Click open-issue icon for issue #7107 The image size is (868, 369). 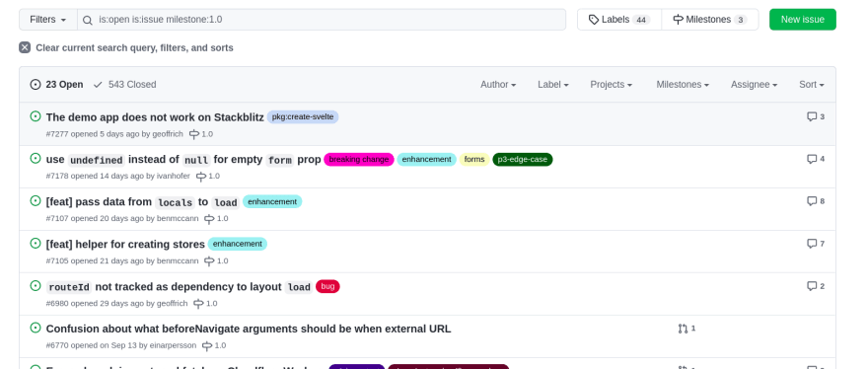pyautogui.click(x=36, y=200)
